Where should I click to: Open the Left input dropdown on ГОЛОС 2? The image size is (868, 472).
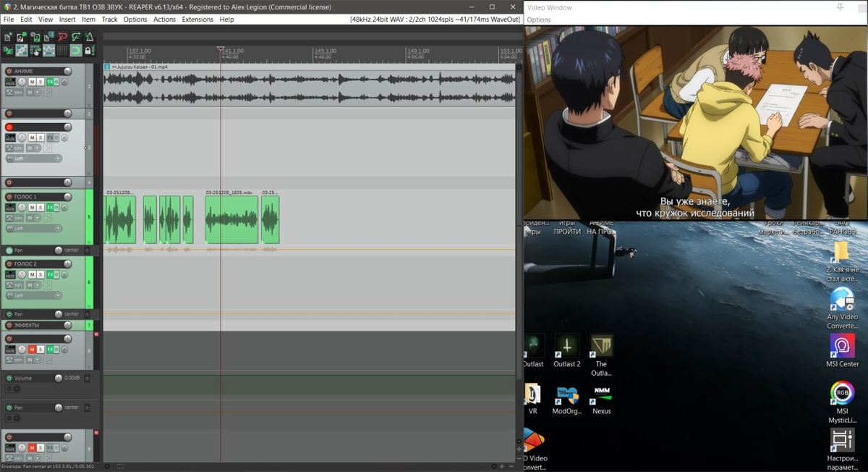point(34,295)
